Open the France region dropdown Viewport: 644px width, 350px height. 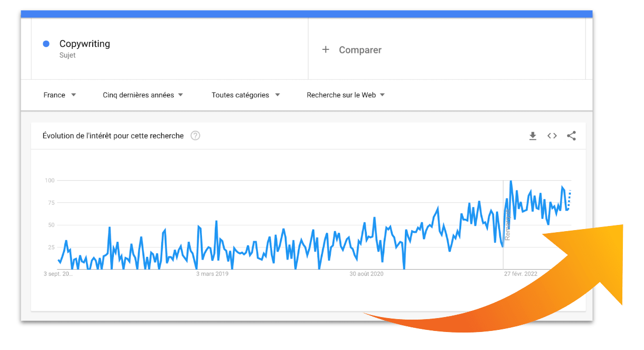pos(60,95)
